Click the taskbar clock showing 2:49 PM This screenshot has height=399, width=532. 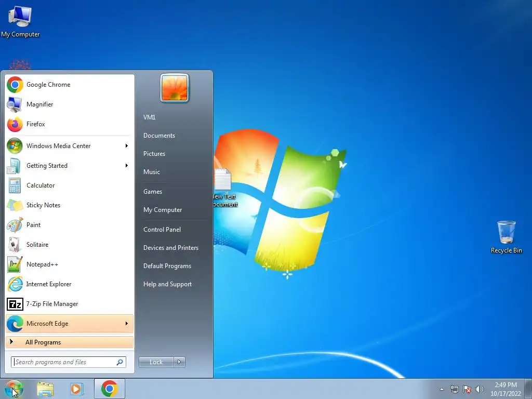(506, 389)
